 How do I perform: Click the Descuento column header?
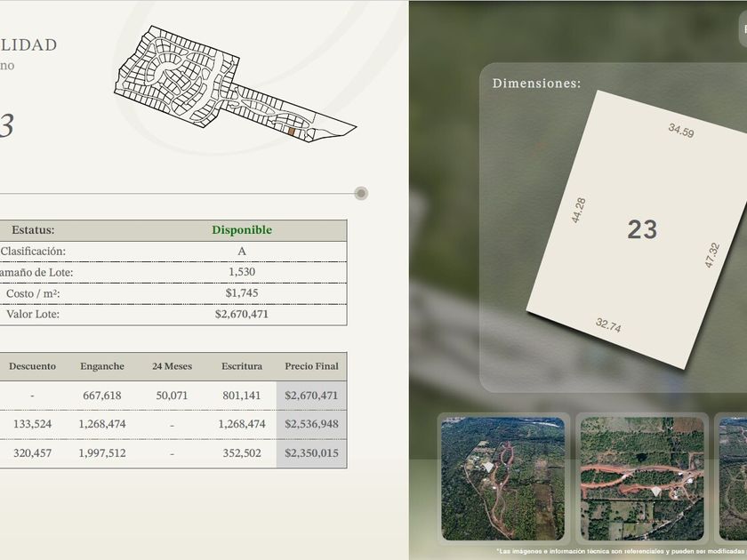coord(32,366)
